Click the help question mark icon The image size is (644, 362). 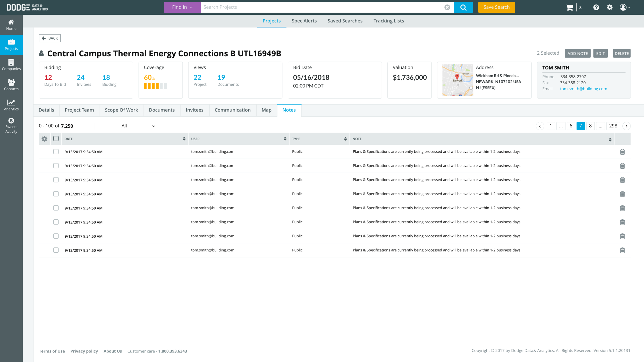click(596, 7)
